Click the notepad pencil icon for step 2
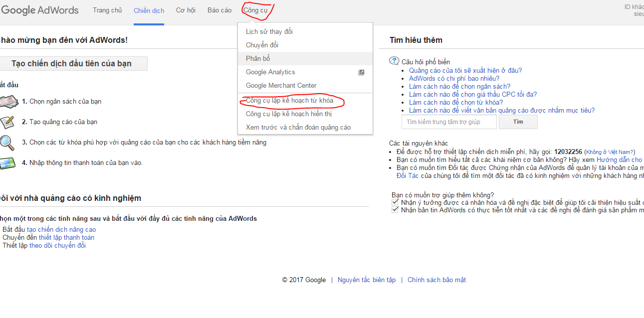 point(6,122)
